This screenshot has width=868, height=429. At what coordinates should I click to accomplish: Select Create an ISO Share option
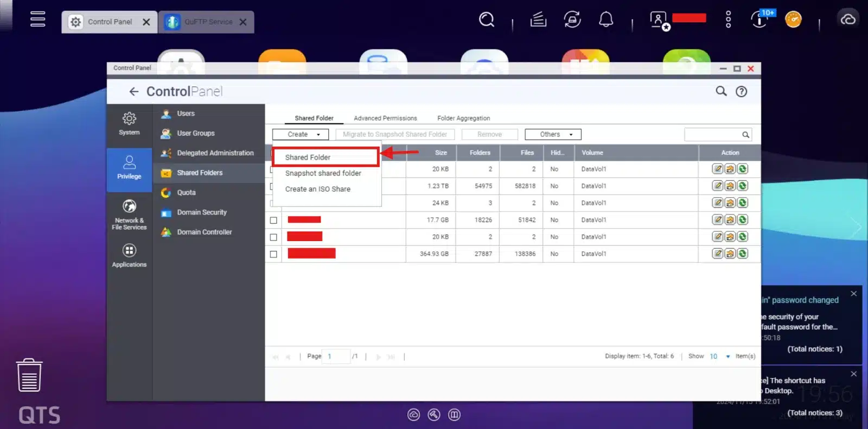click(317, 189)
